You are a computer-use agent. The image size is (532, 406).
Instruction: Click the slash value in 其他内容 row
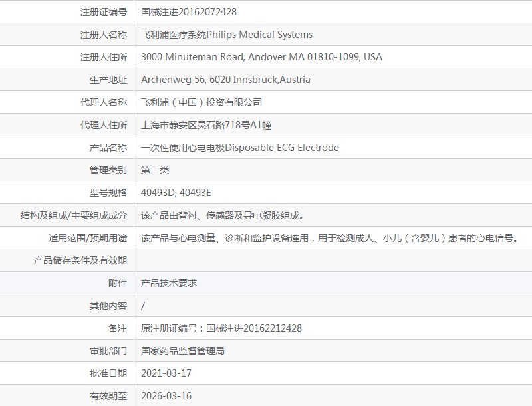143,306
